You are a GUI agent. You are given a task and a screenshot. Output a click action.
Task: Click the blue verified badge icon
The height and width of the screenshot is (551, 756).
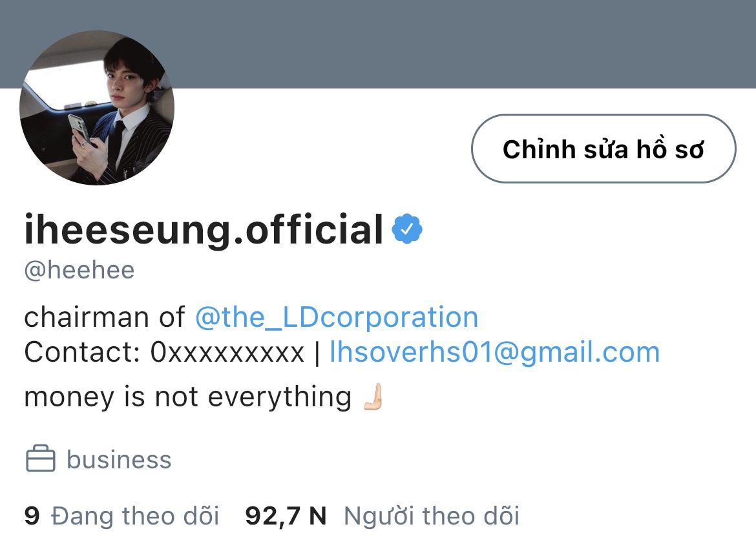click(x=407, y=229)
